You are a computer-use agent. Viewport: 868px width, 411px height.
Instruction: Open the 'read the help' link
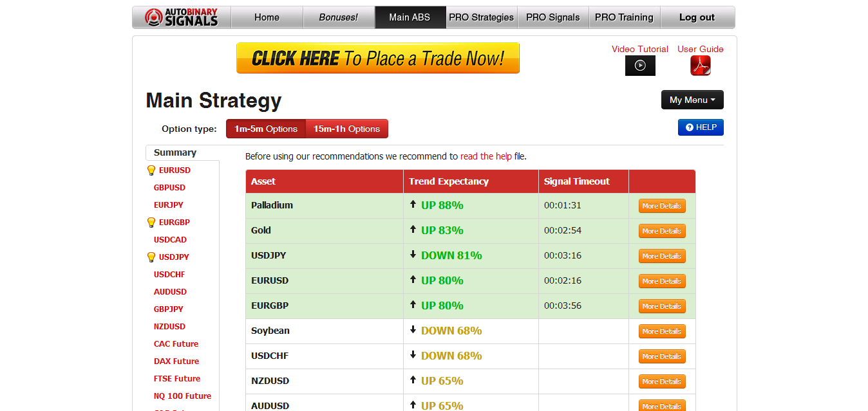pos(486,156)
